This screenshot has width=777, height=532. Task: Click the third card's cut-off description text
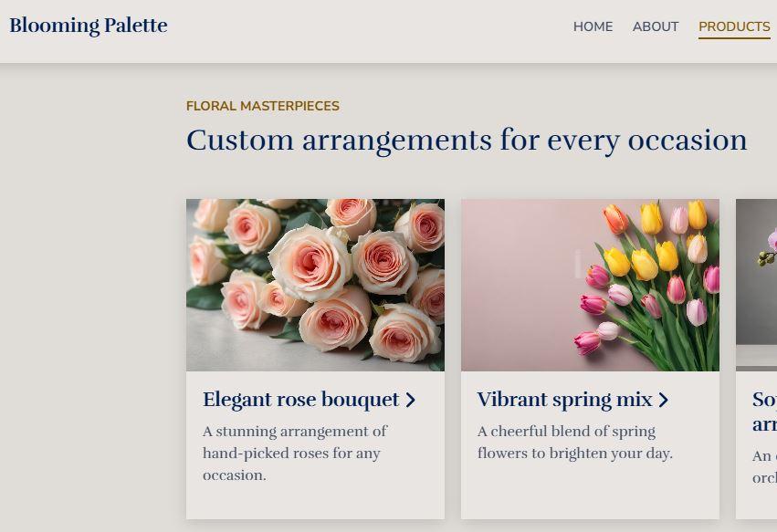click(764, 466)
